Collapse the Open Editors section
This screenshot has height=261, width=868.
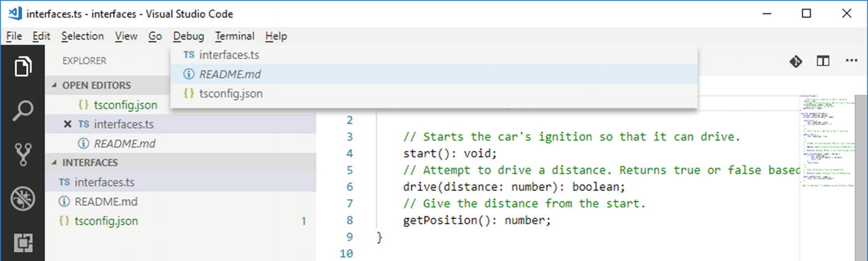point(180,85)
